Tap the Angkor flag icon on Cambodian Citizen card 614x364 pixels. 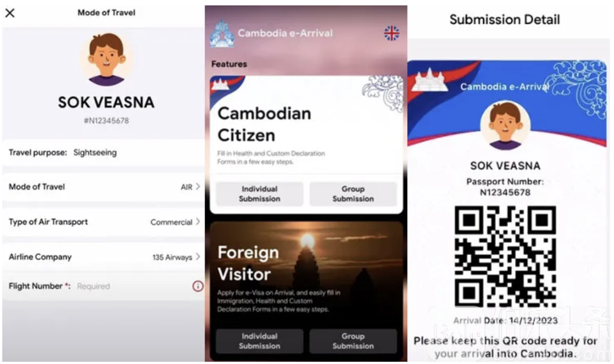(220, 83)
